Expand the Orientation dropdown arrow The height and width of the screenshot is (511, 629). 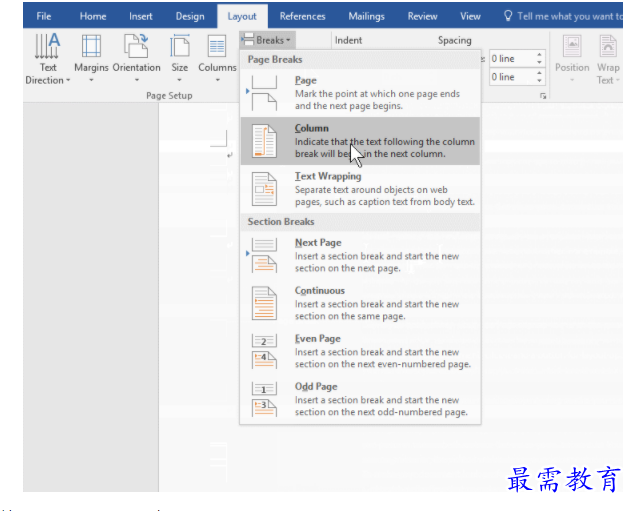137,80
